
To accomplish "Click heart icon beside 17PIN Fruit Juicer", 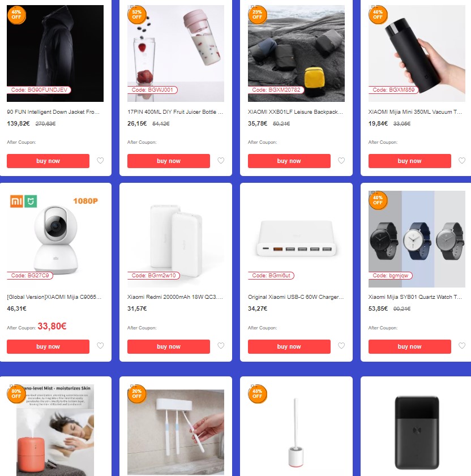I will tap(221, 161).
